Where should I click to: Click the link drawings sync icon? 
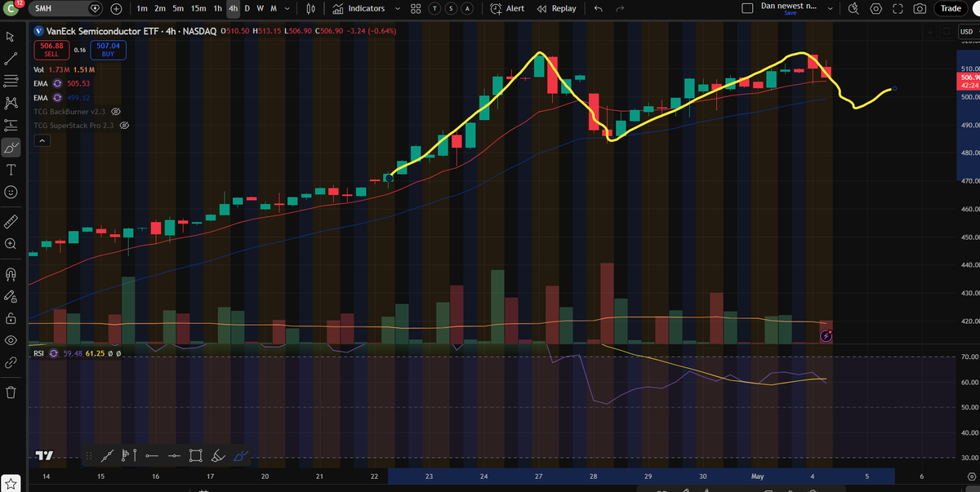[x=11, y=362]
